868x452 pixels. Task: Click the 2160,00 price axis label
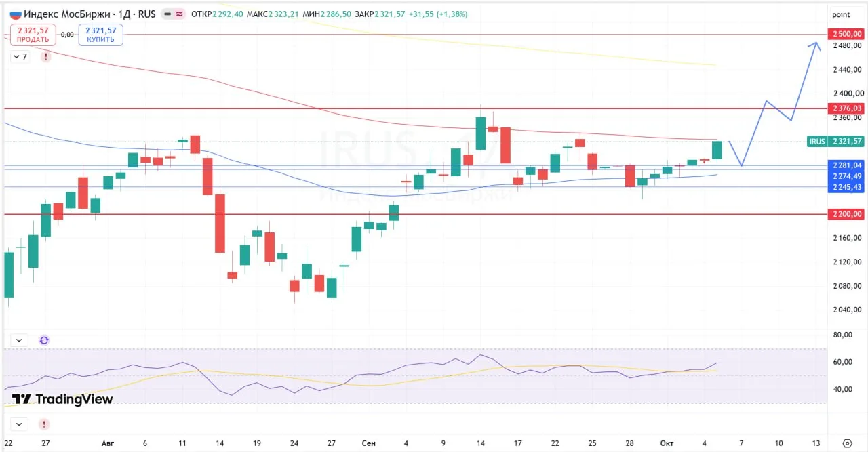click(x=848, y=238)
